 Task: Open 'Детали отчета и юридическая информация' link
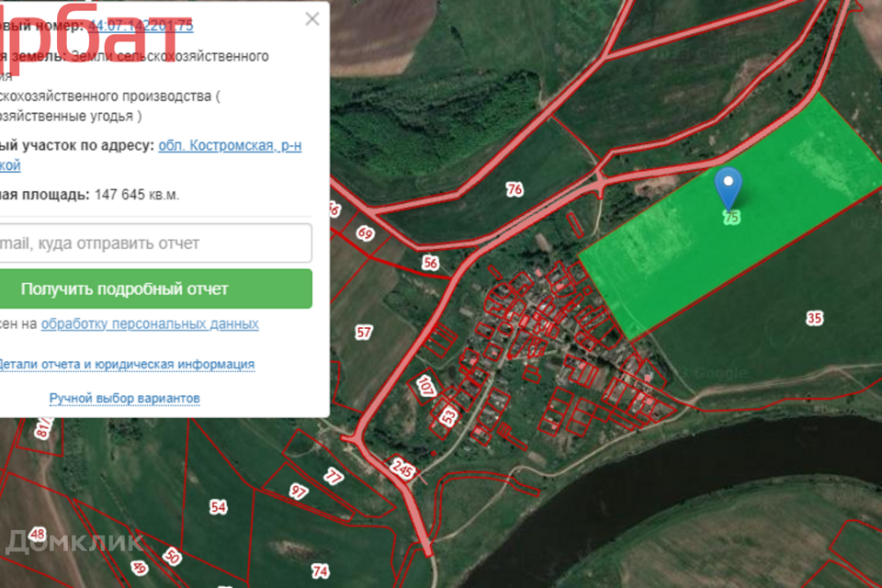pos(125,364)
